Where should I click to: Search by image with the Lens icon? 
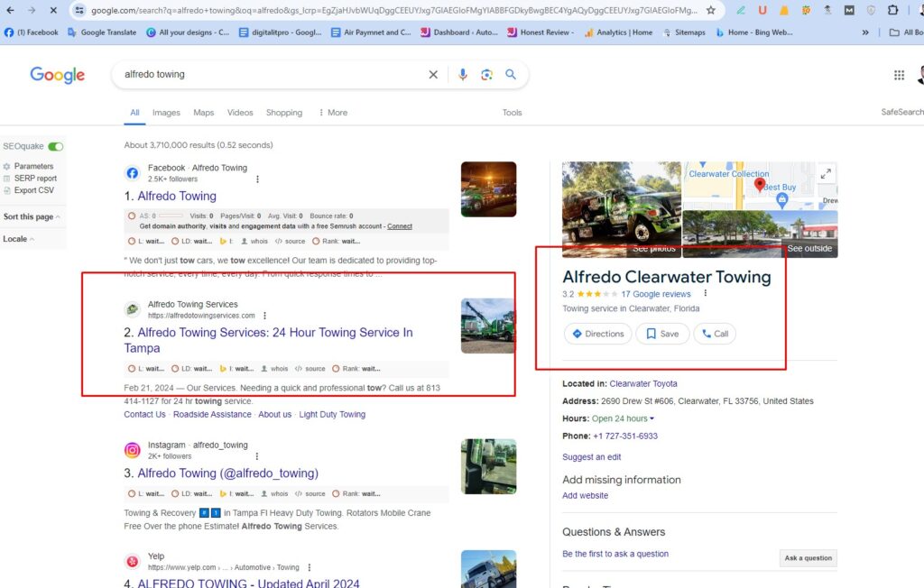[x=486, y=74]
